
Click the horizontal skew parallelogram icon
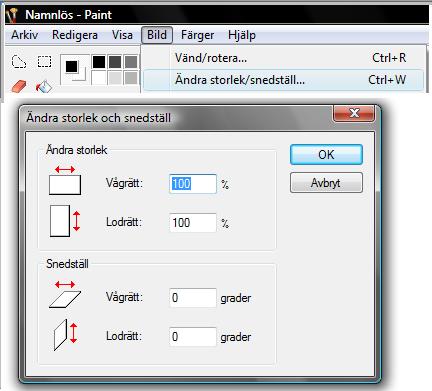[x=65, y=294]
